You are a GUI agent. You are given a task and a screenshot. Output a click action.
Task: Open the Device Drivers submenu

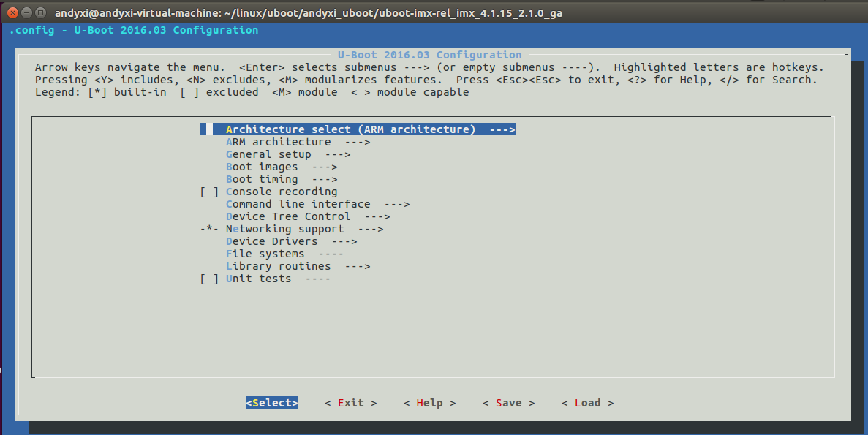[x=274, y=241]
